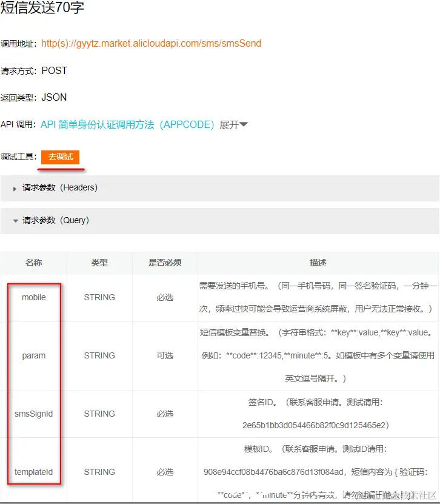The width and height of the screenshot is (440, 504).
Task: Click 必选 in the templateId row
Action: point(165,472)
